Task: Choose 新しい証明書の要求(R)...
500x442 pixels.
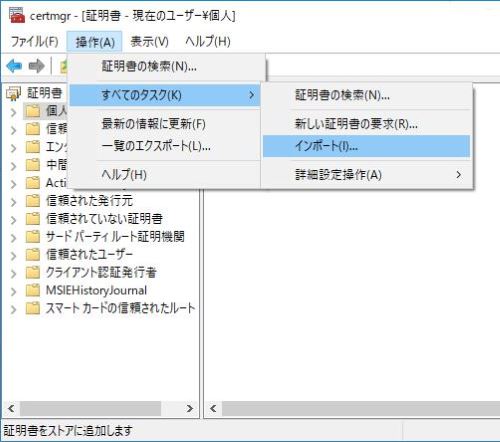Action: (367, 124)
